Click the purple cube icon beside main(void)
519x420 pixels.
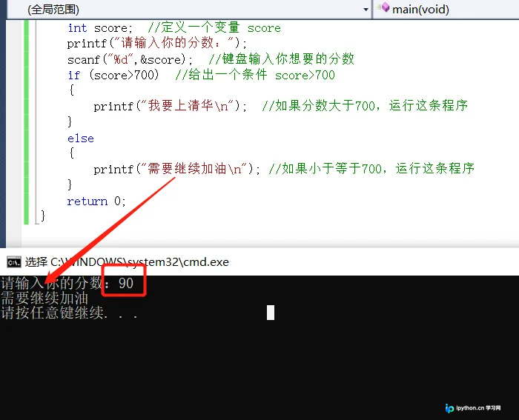[384, 7]
